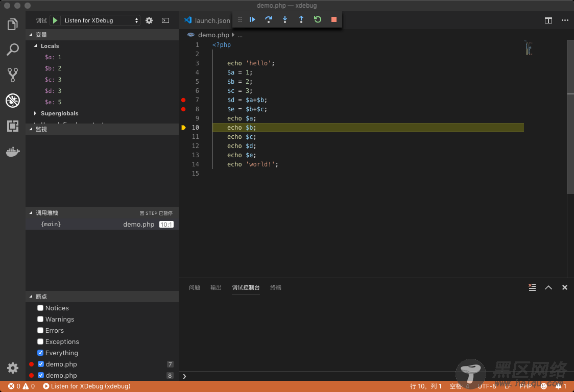Open the Source Control view
The height and width of the screenshot is (392, 574).
pyautogui.click(x=12, y=75)
